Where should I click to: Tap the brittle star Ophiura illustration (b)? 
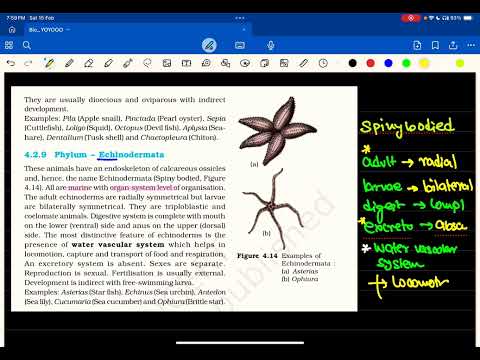[273, 208]
